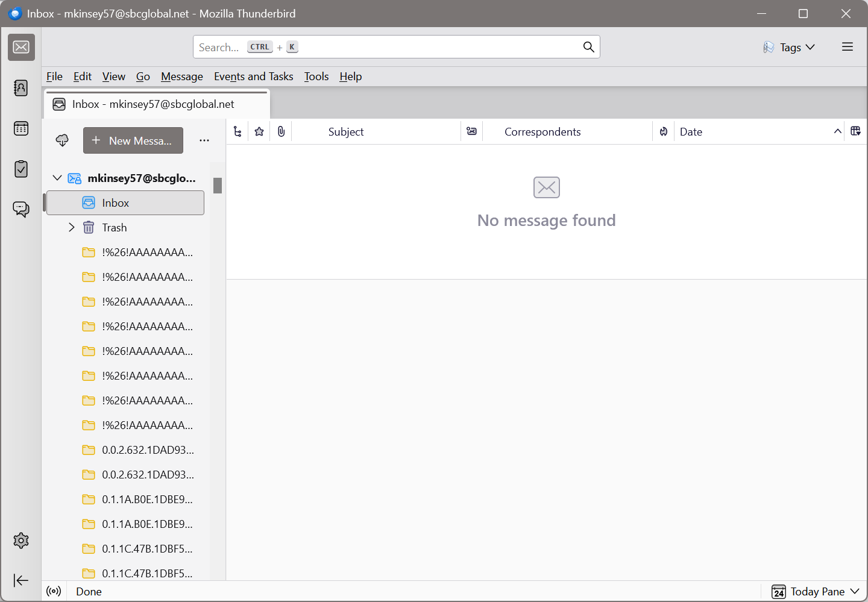This screenshot has height=602, width=868.
Task: Click the column picker icon
Action: [x=855, y=131]
